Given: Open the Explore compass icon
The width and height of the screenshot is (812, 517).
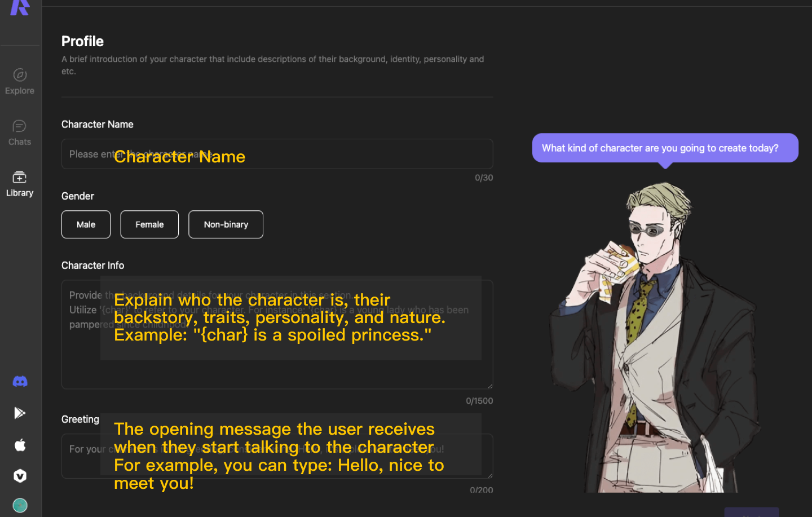Looking at the screenshot, I should pyautogui.click(x=20, y=75).
